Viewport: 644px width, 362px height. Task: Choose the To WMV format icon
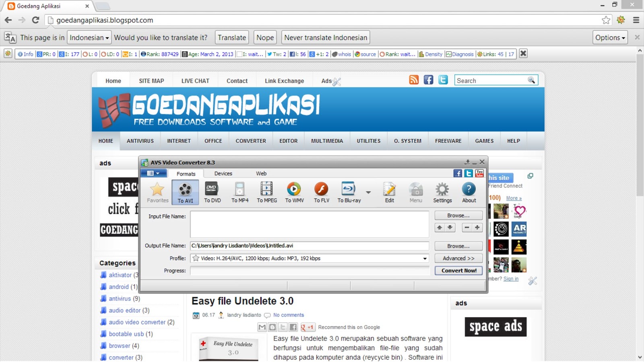(x=294, y=192)
